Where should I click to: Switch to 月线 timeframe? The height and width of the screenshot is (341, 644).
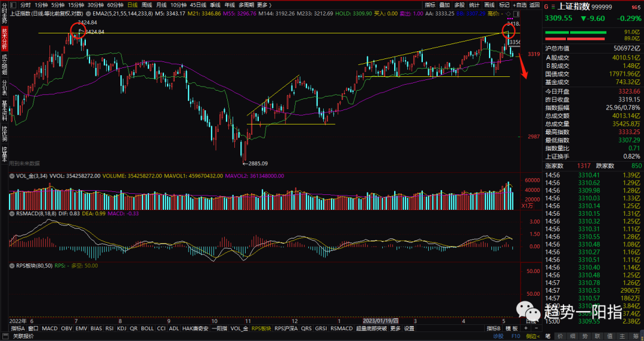(162, 5)
